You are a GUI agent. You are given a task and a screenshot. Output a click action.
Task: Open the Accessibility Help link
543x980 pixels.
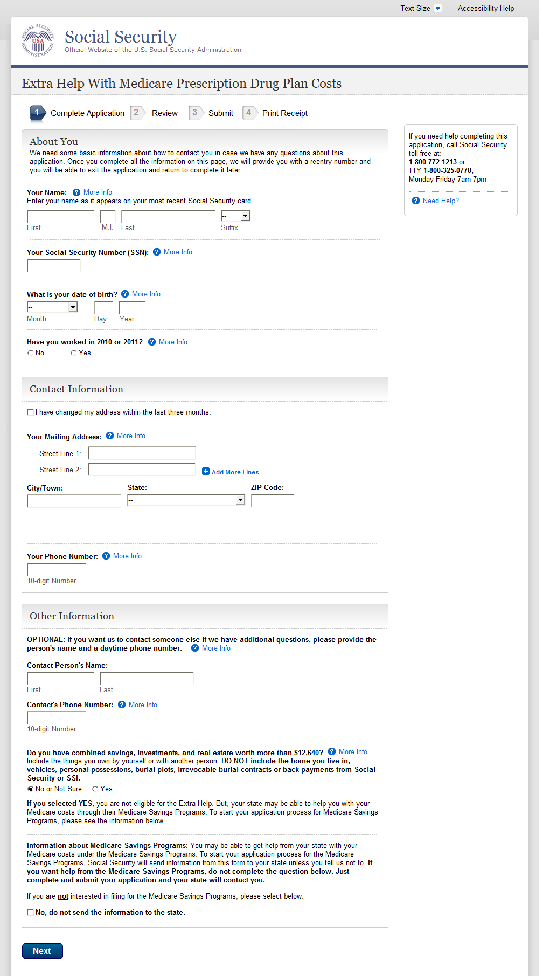point(485,9)
